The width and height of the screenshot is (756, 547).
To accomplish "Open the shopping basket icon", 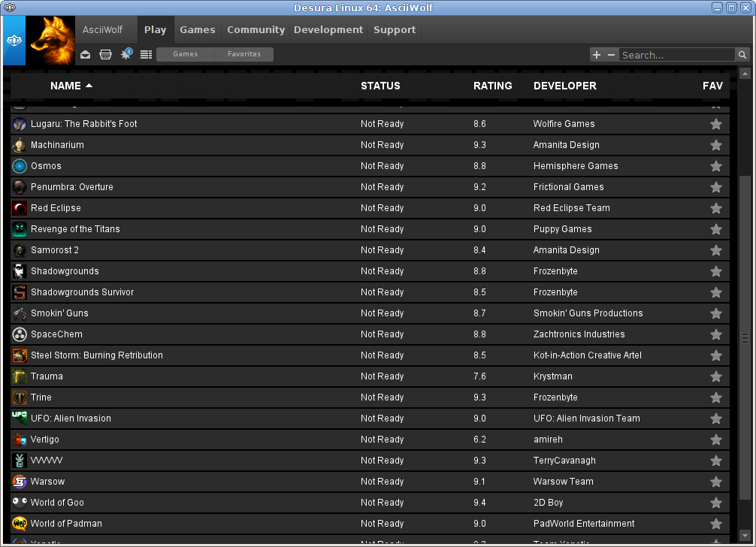I will 106,54.
